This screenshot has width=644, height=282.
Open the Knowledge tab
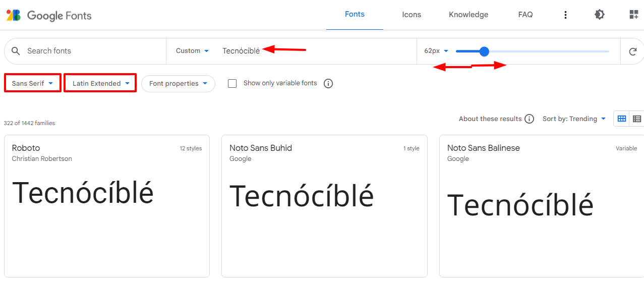point(469,15)
